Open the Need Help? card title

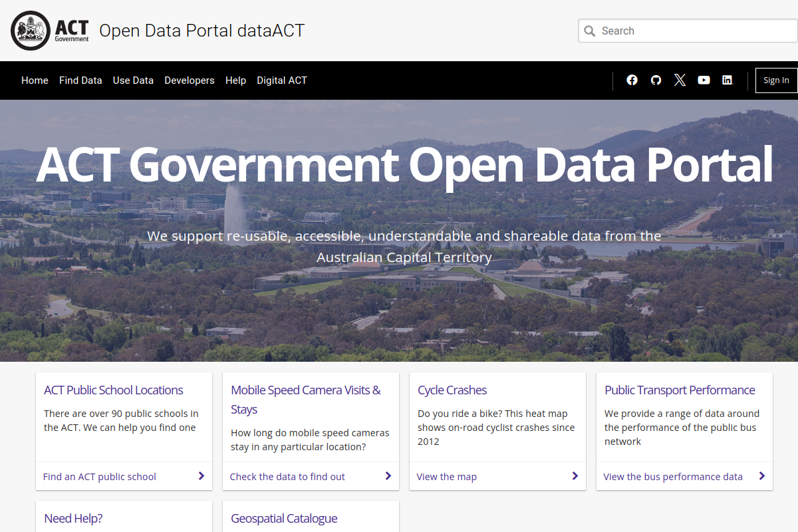coord(73,519)
